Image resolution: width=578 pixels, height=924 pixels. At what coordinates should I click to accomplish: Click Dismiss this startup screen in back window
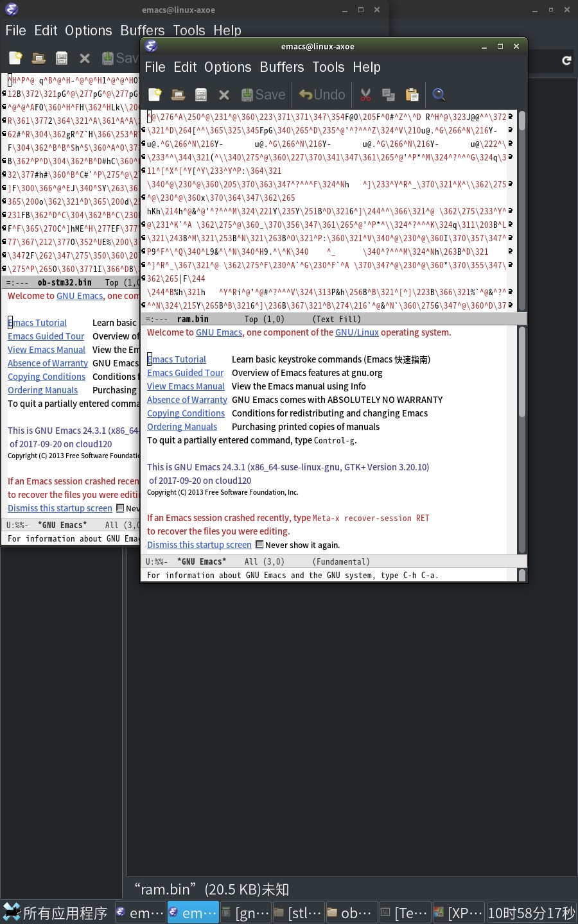point(60,508)
